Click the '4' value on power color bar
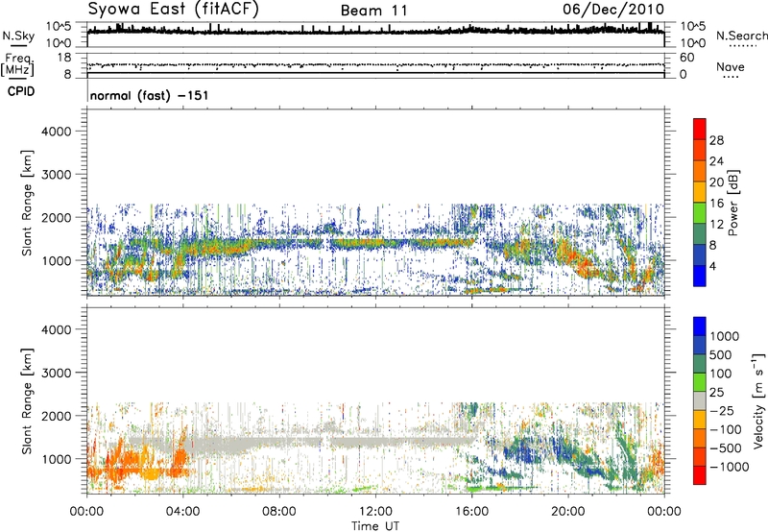768x532 pixels. coord(713,266)
